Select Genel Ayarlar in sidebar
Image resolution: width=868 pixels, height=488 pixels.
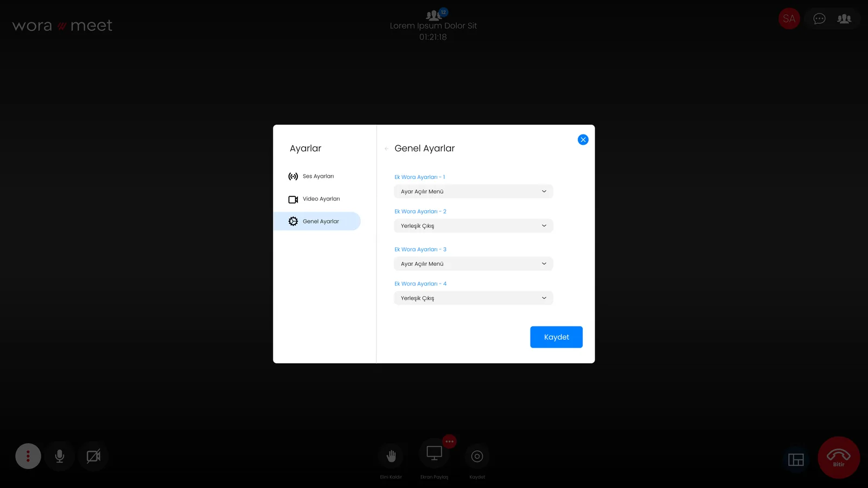(317, 221)
